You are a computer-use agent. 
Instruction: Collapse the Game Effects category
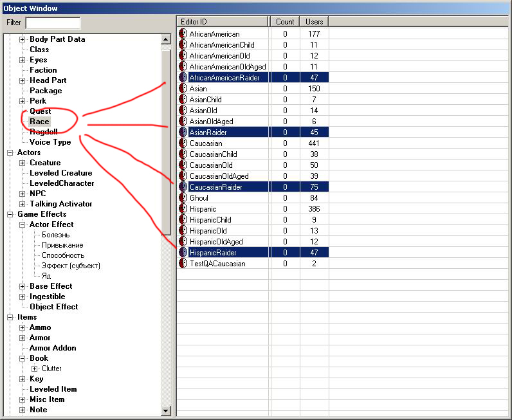point(10,214)
